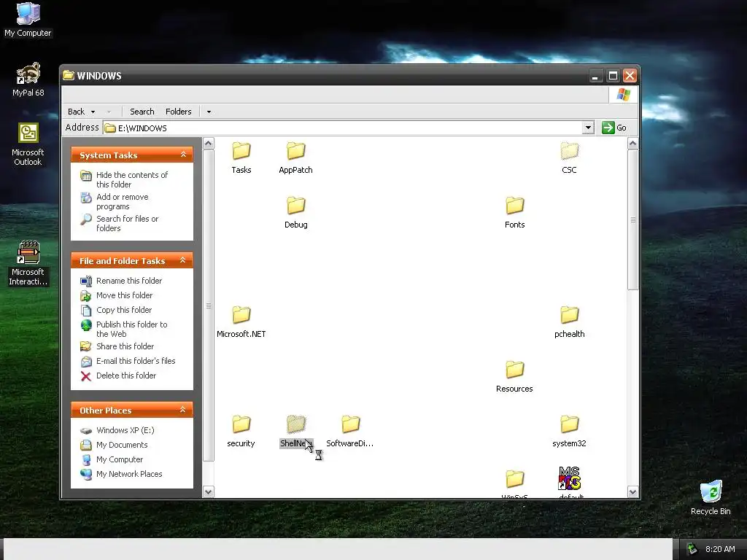Click the Search toolbar button
747x560 pixels.
(x=142, y=112)
